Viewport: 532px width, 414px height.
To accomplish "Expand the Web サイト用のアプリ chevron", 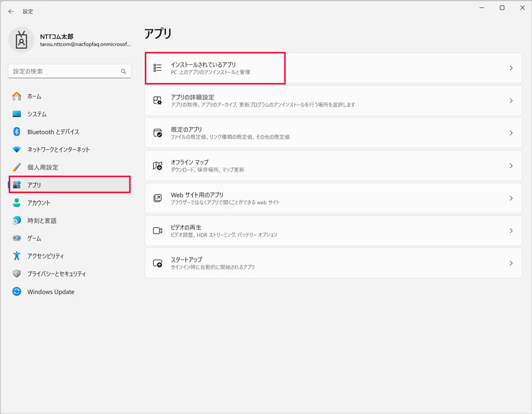I will (511, 198).
